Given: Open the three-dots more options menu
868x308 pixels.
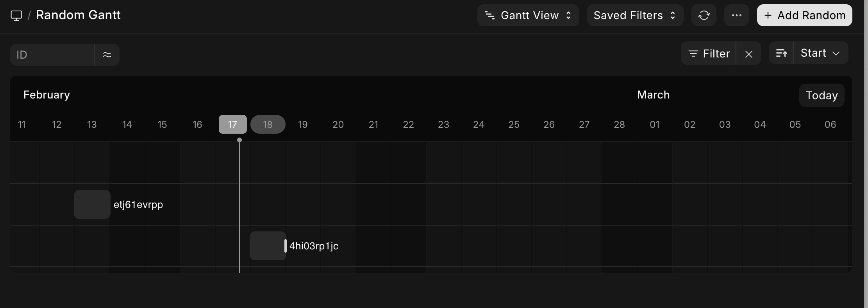Looking at the screenshot, I should tap(736, 15).
